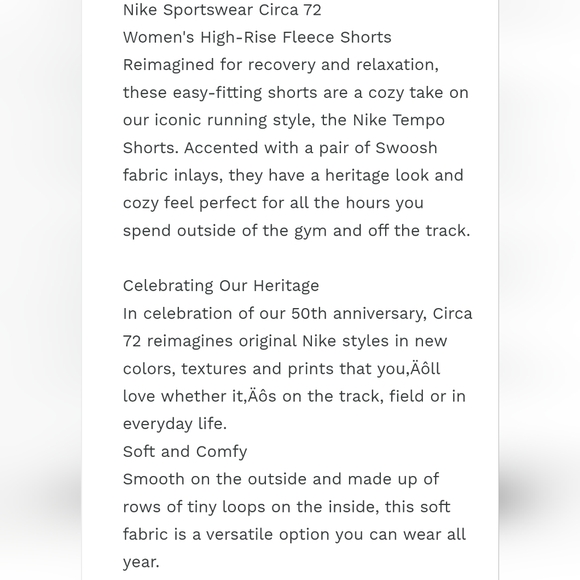Image resolution: width=580 pixels, height=580 pixels.
Task: Click the phrase "Nike Tempo"
Action: pyautogui.click(x=398, y=120)
